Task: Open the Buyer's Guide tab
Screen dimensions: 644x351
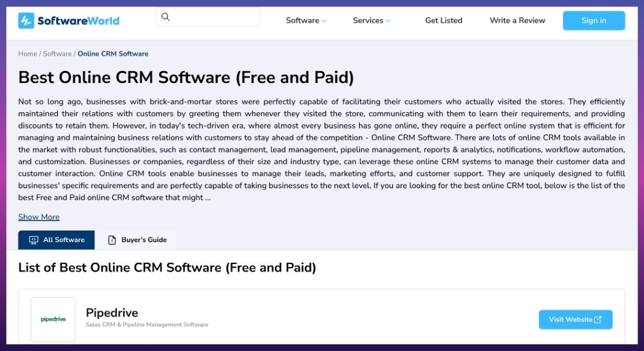Action: (x=138, y=239)
